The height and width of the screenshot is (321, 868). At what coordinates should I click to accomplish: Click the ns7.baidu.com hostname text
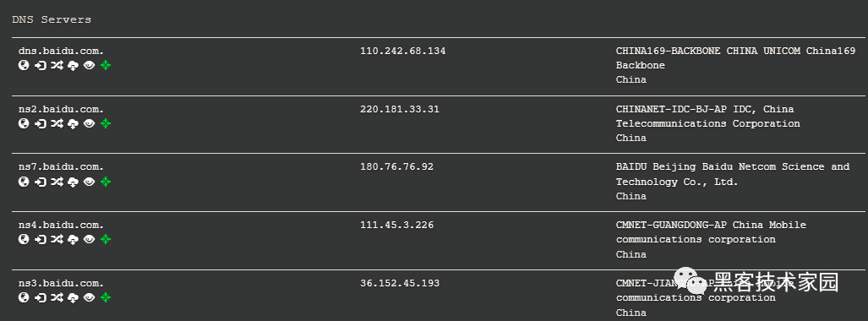(61, 166)
